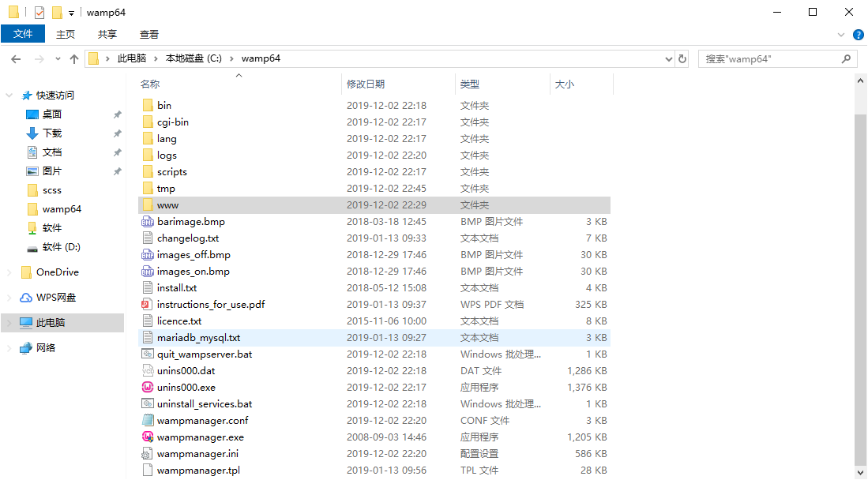Screen dimensions: 868x480
Task: Open quick access toolbar dropdown arrow
Action: (x=71, y=13)
